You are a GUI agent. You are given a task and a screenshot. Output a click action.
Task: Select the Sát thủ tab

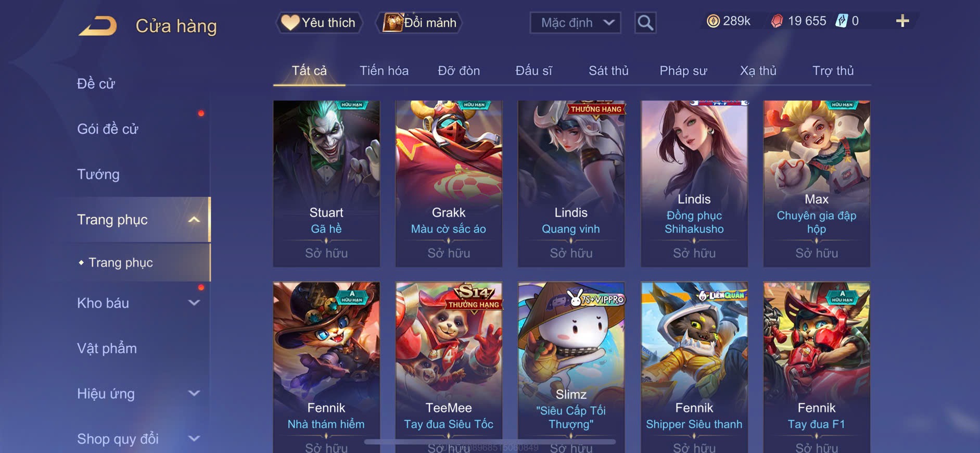[608, 71]
